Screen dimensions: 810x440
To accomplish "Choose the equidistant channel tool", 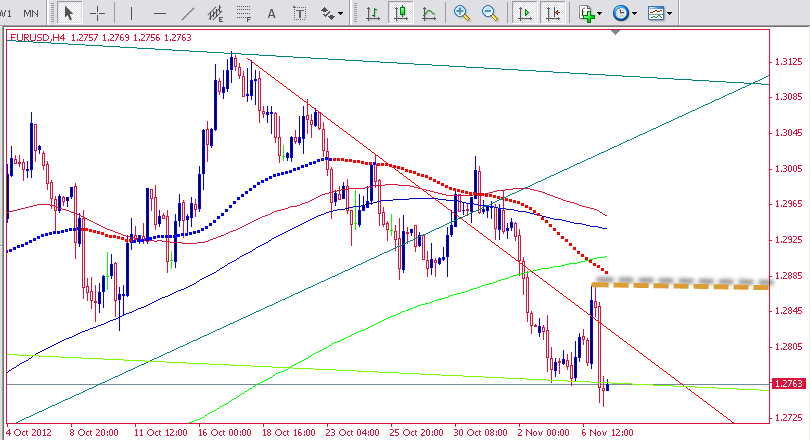I will click(x=213, y=13).
